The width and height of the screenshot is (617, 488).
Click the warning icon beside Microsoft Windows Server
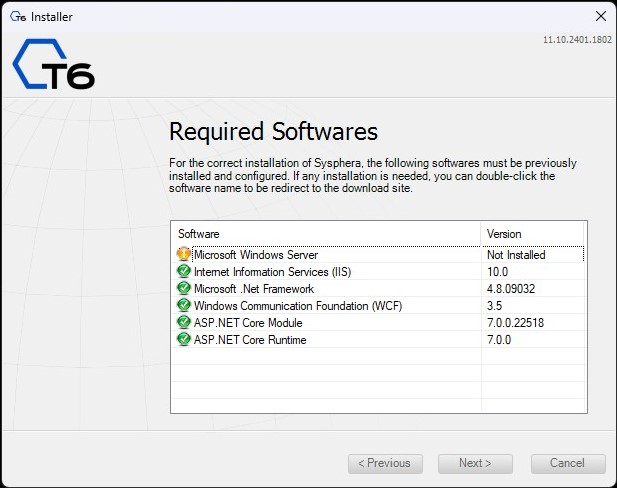183,254
